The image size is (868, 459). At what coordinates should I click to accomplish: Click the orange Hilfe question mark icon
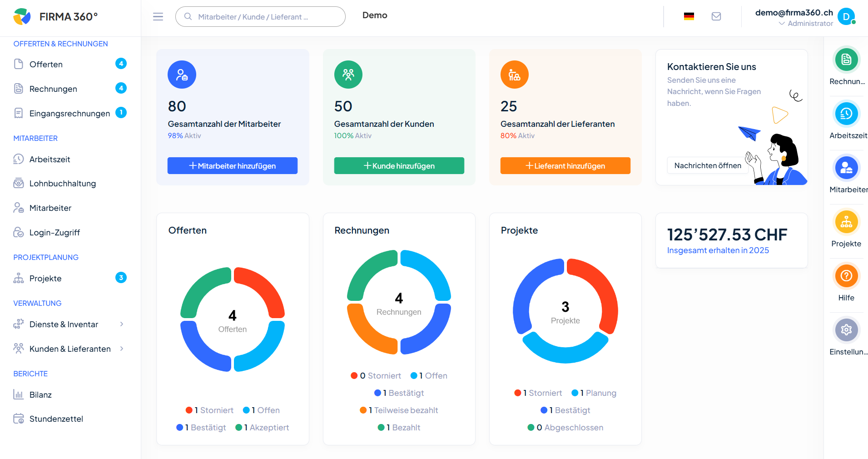(x=846, y=276)
